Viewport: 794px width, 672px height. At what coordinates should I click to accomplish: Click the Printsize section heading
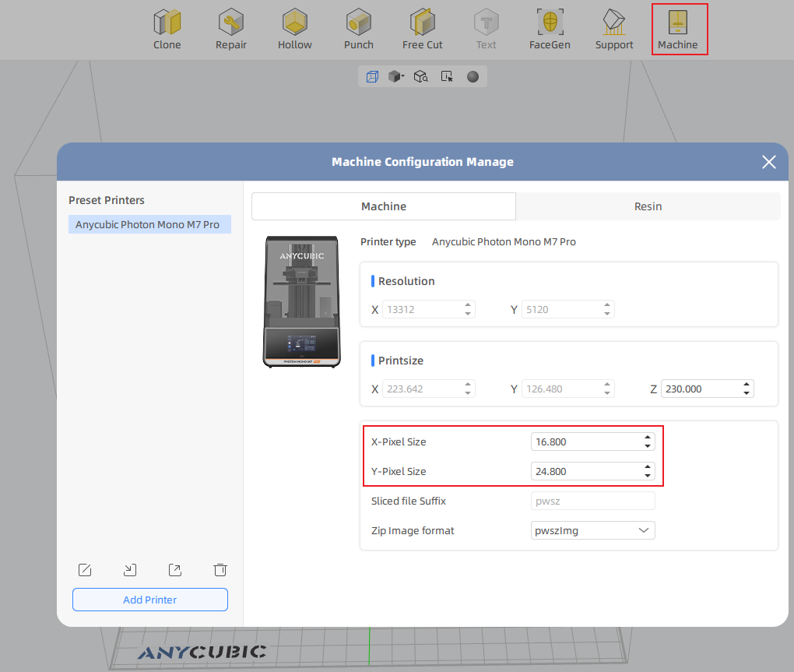[401, 361]
